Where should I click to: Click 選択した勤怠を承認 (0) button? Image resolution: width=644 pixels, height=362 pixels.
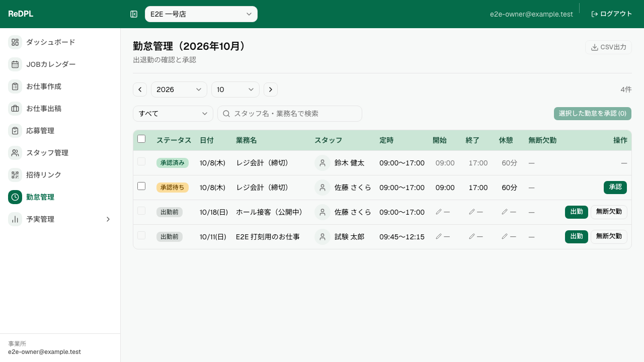593,114
